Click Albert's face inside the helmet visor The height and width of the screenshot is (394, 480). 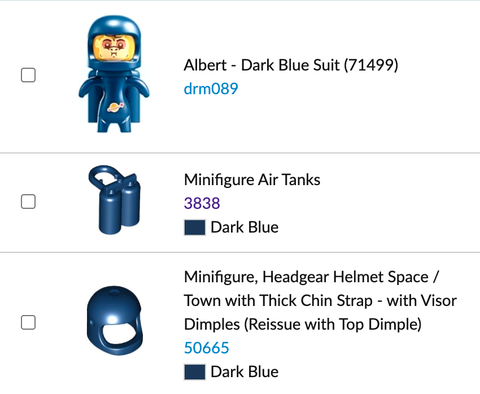[x=113, y=48]
